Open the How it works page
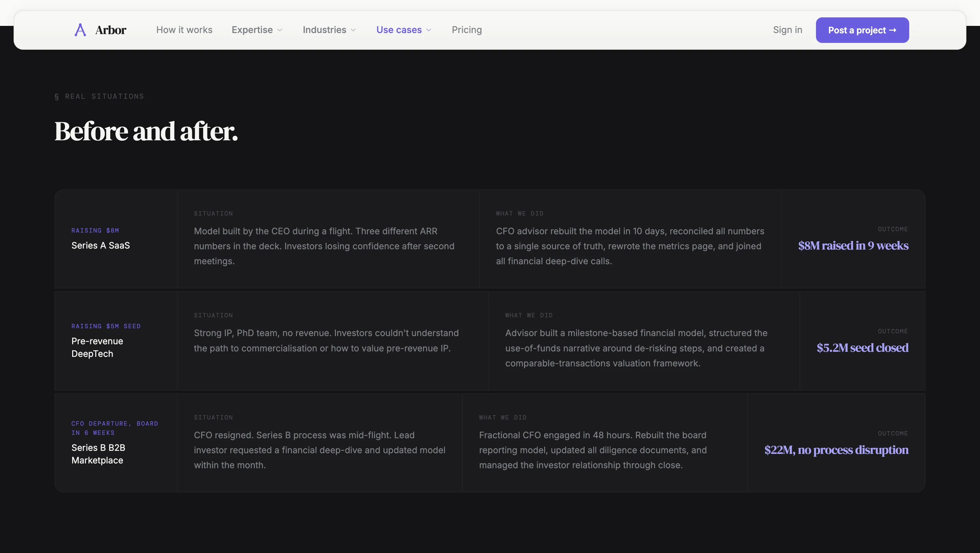Image resolution: width=980 pixels, height=553 pixels. [x=184, y=30]
